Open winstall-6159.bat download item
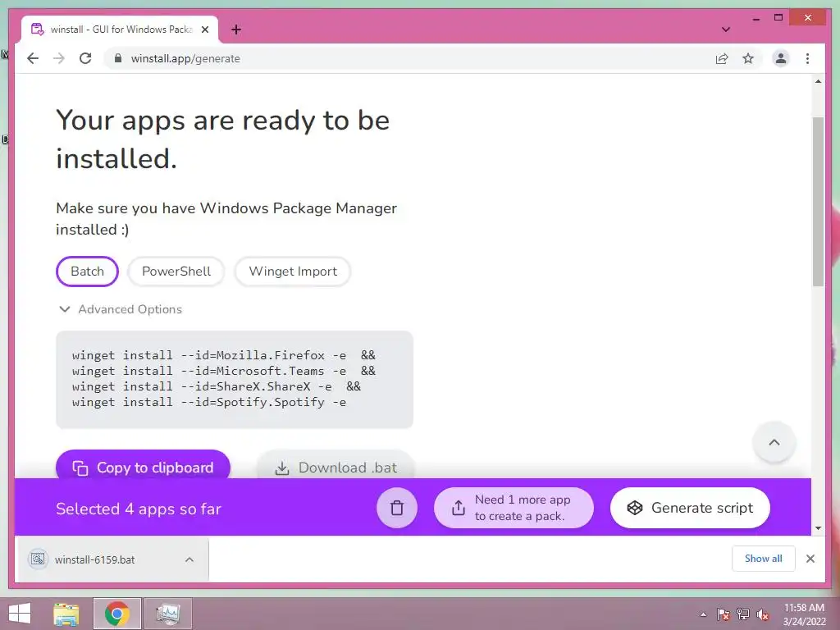The height and width of the screenshot is (630, 840). (95, 559)
